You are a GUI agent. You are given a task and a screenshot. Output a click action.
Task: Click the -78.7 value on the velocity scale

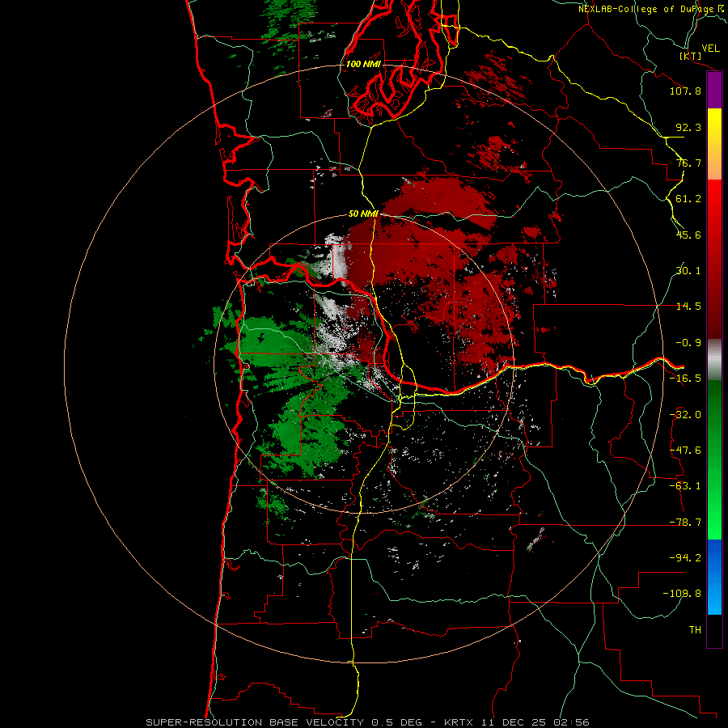pos(685,523)
